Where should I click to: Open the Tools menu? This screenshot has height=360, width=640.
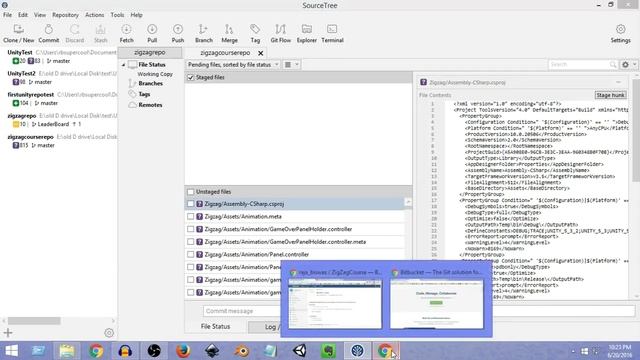tap(117, 15)
